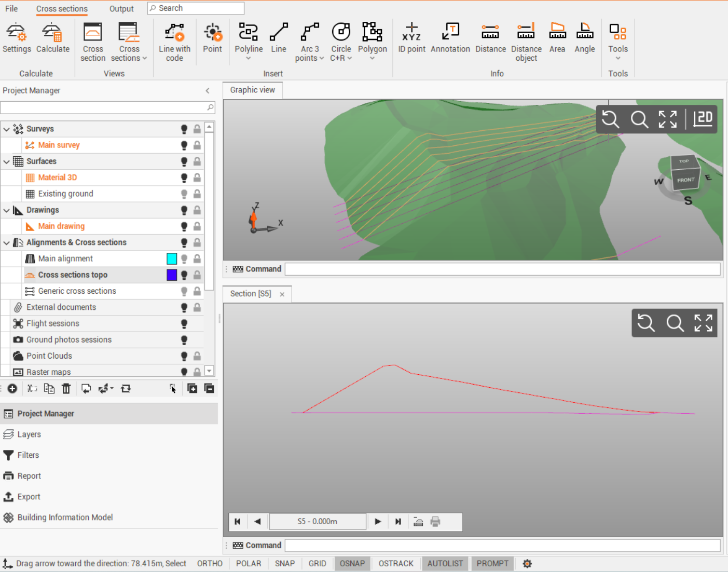Screen dimensions: 728x572
Task: Click Export in the side panel
Action: point(29,497)
